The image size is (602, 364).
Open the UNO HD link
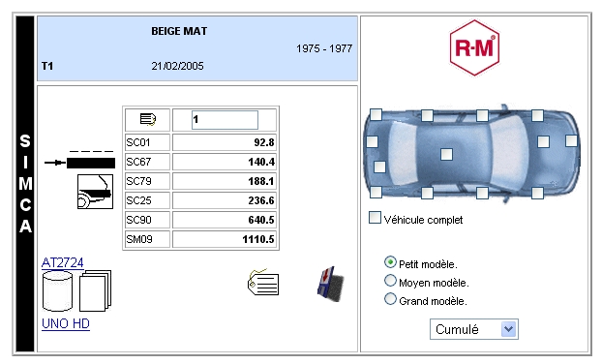coord(66,323)
